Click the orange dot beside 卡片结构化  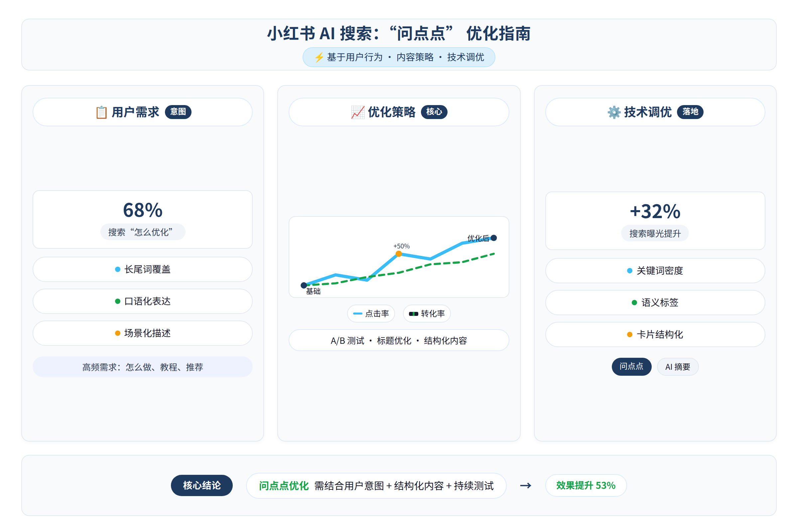[630, 334]
